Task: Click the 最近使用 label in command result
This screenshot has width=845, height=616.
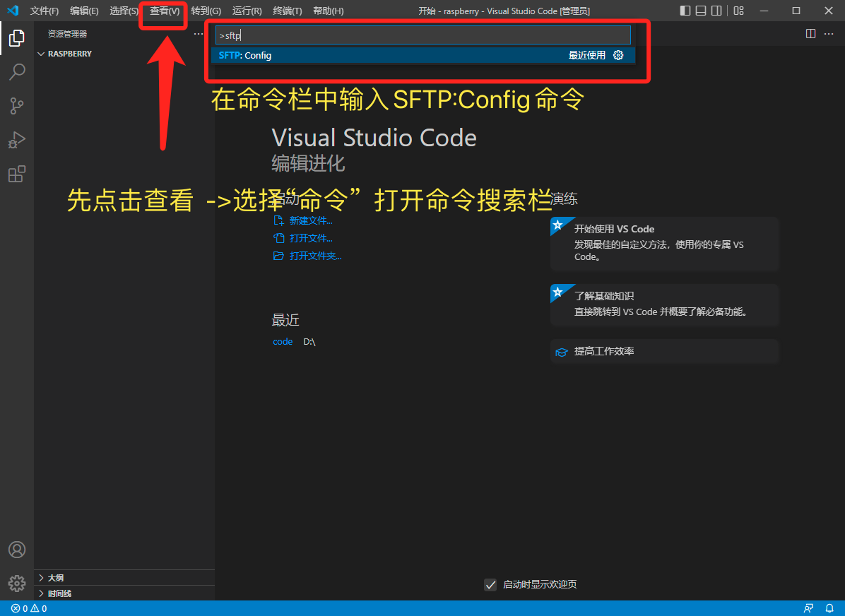Action: click(x=587, y=55)
